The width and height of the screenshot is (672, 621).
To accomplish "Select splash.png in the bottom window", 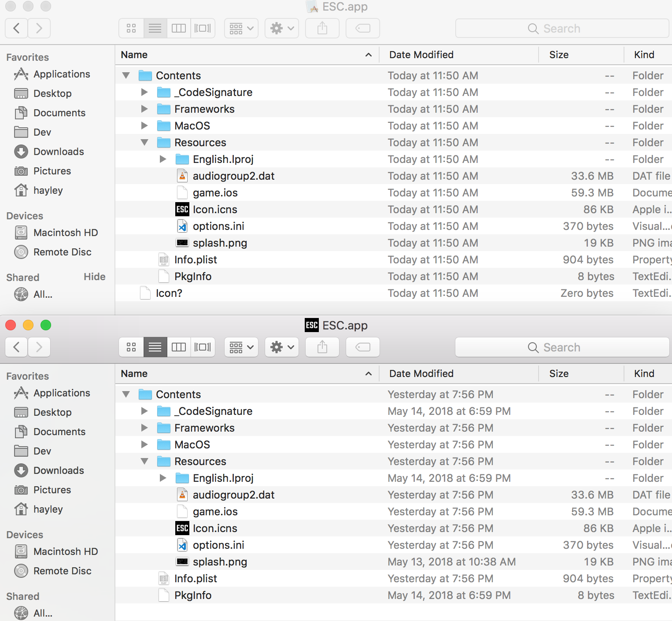I will 220,562.
